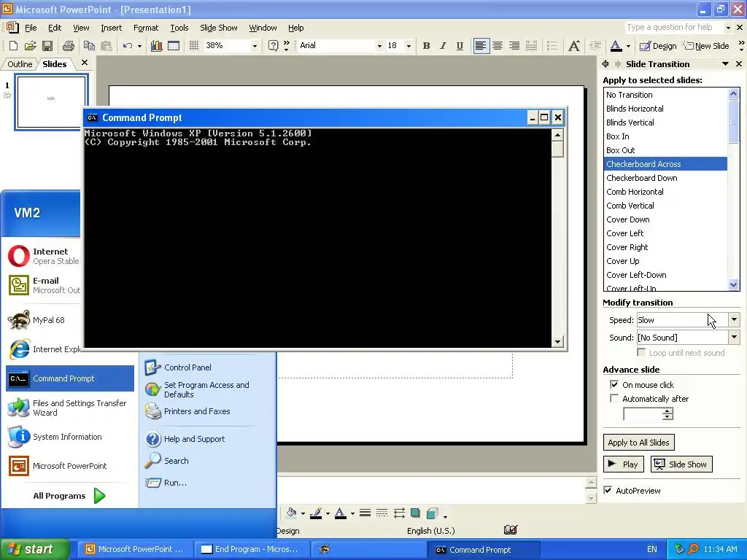The height and width of the screenshot is (560, 747).
Task: Click the Line Style icon in drawing toolbar
Action: [365, 513]
